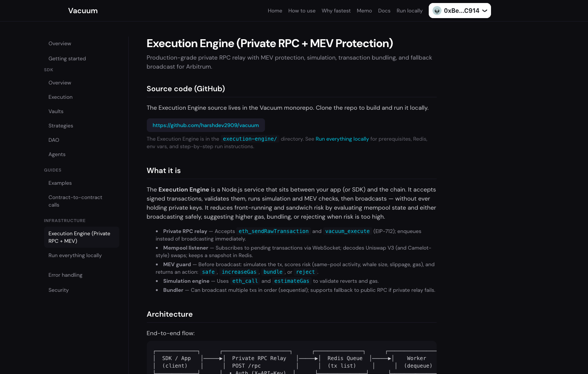Select Agents in the sidebar

(57, 154)
